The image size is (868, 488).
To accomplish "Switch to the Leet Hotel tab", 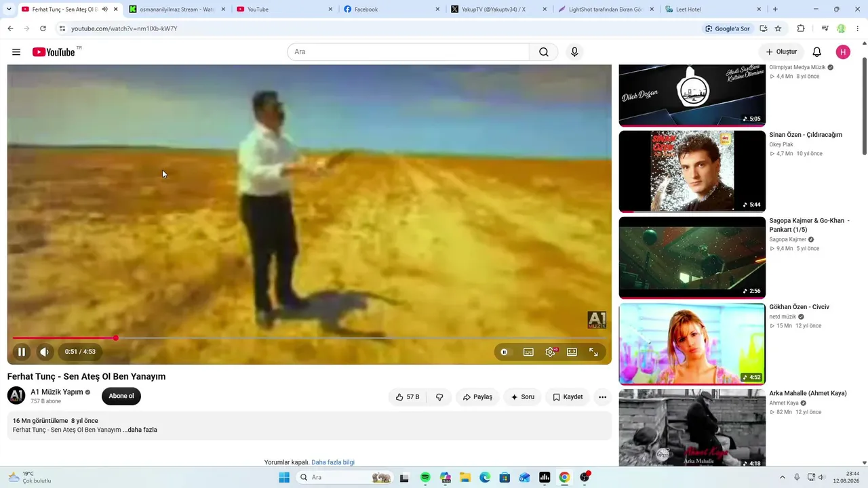I will click(713, 9).
